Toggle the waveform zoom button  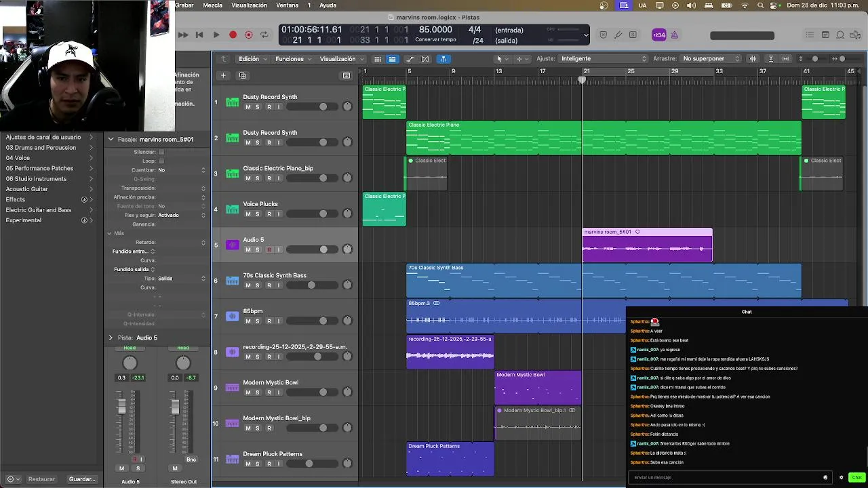pyautogui.click(x=753, y=59)
